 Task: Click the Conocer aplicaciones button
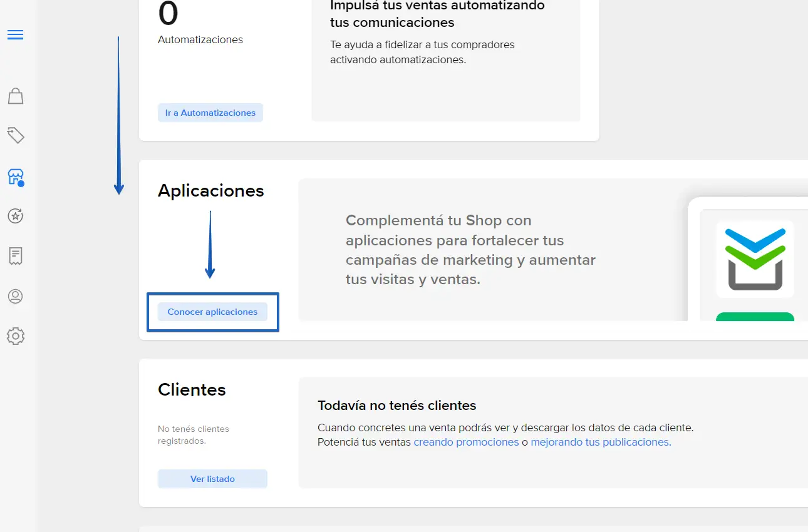212,312
